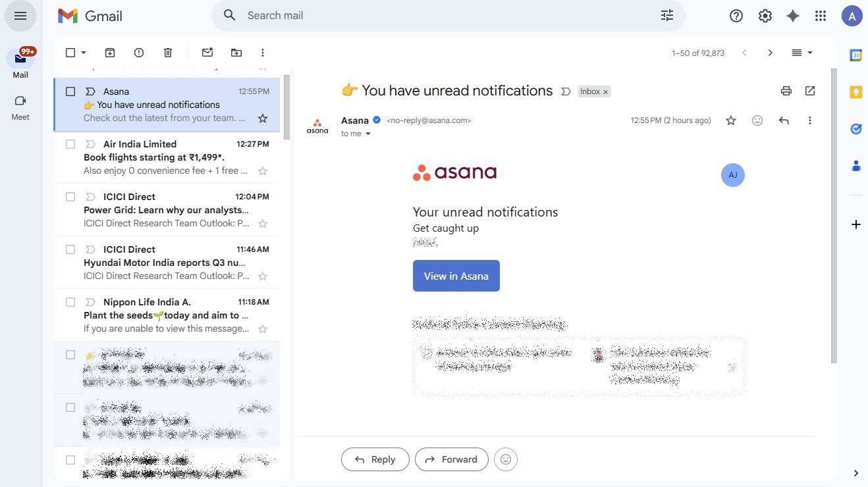
Task: Click into the Search mail field
Action: [448, 16]
